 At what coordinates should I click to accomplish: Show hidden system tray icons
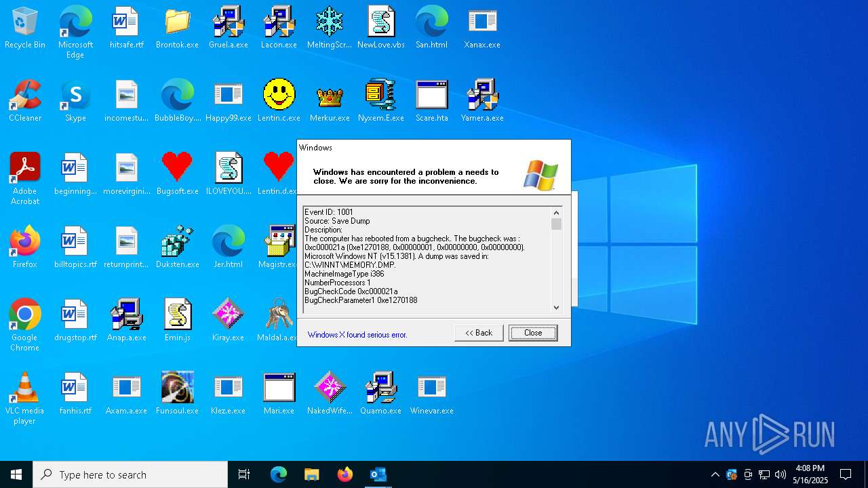tap(715, 474)
